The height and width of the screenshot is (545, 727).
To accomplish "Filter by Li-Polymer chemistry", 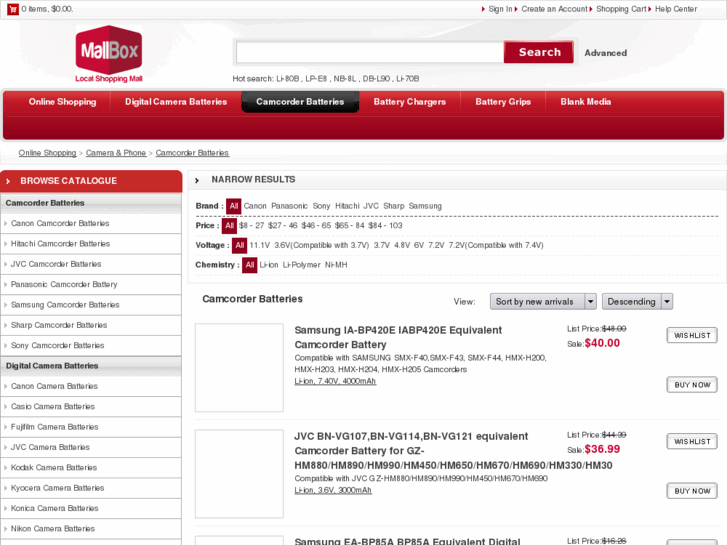I will point(301,265).
